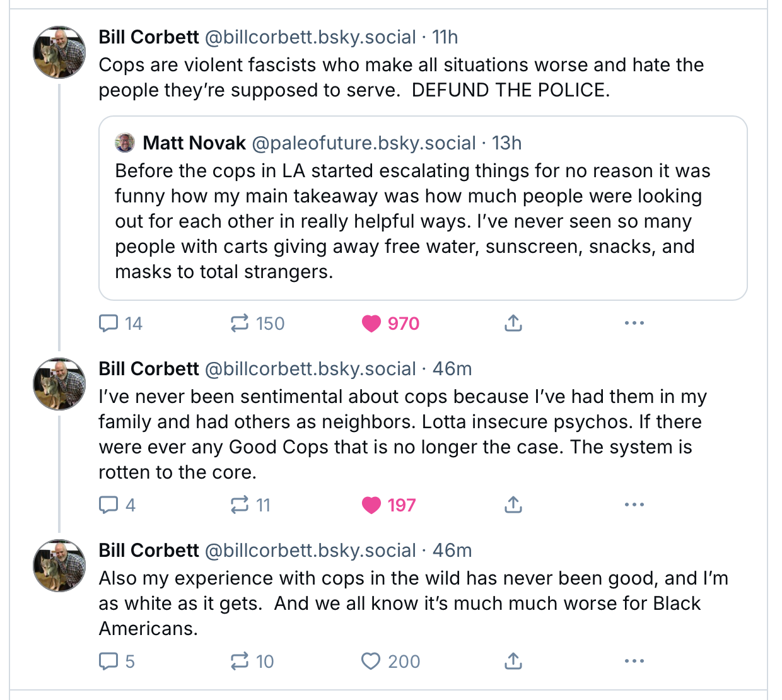Share the post mentioning Black Americans
Image resolution: width=782 pixels, height=700 pixels.
[x=513, y=662]
